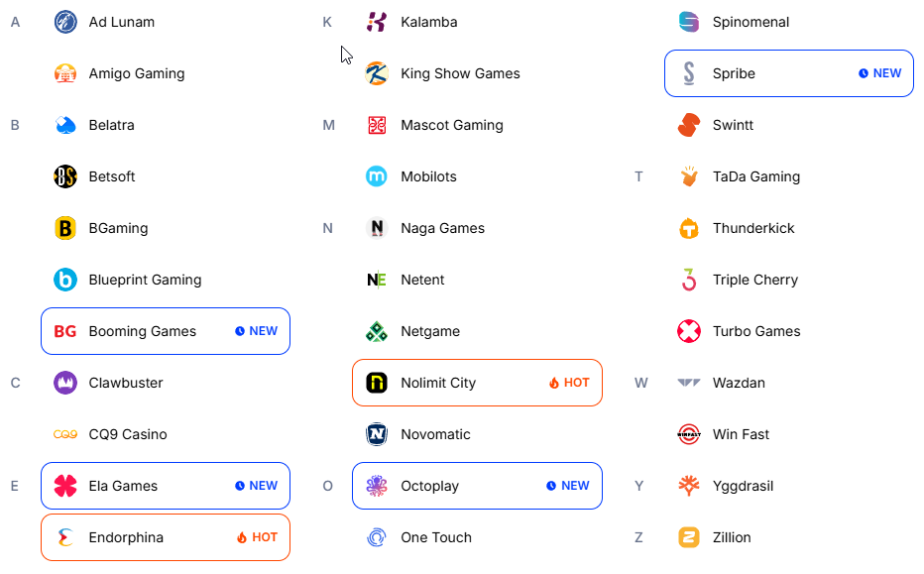Select Booming Games provider card
The width and height of the screenshot is (924, 574).
pyautogui.click(x=166, y=331)
